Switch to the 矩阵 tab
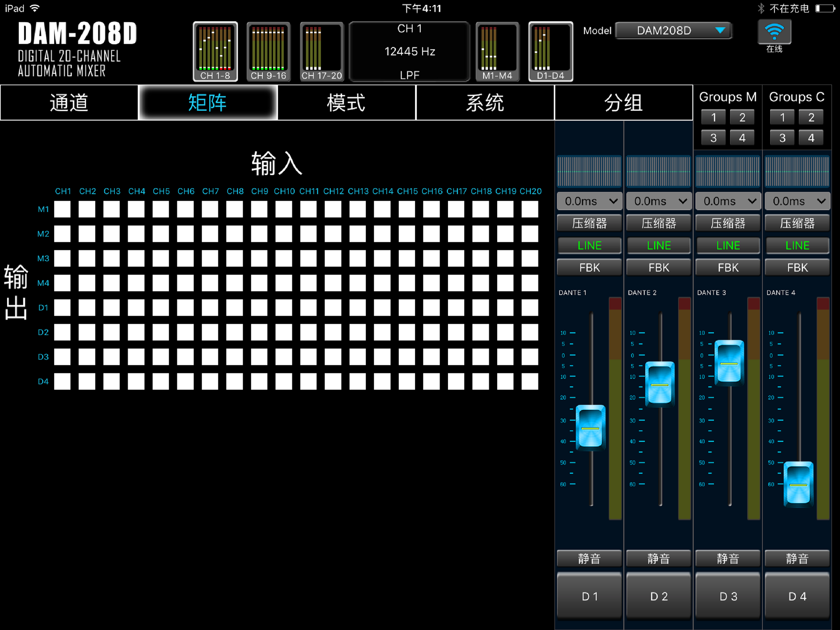 [x=208, y=103]
